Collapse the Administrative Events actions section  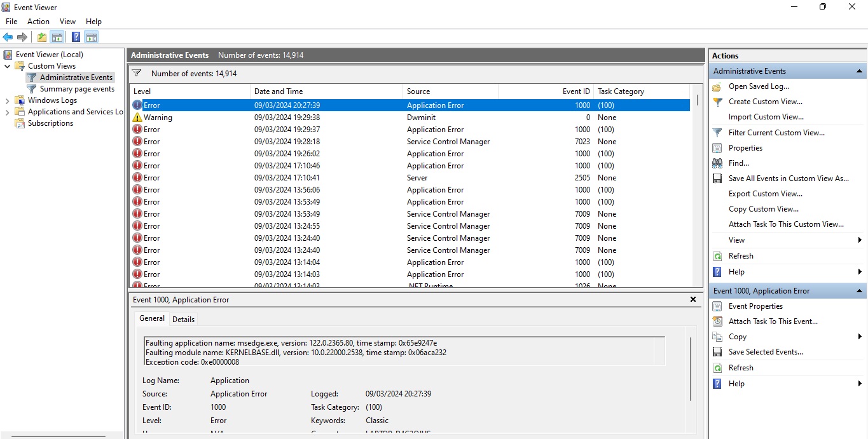click(859, 71)
